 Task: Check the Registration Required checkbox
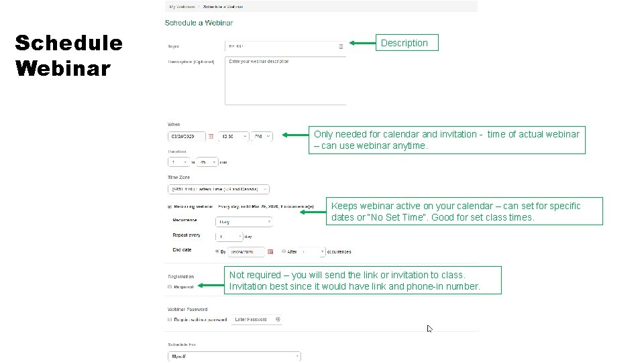pos(170,287)
